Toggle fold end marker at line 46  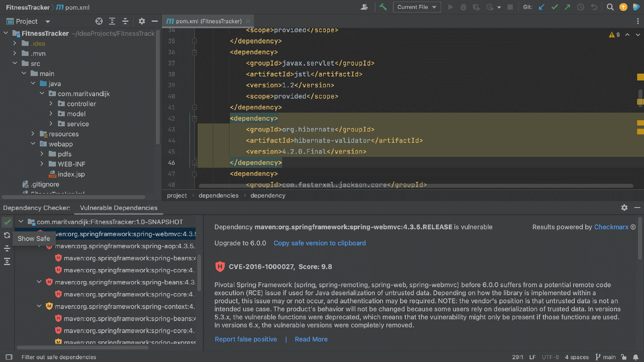tap(194, 163)
